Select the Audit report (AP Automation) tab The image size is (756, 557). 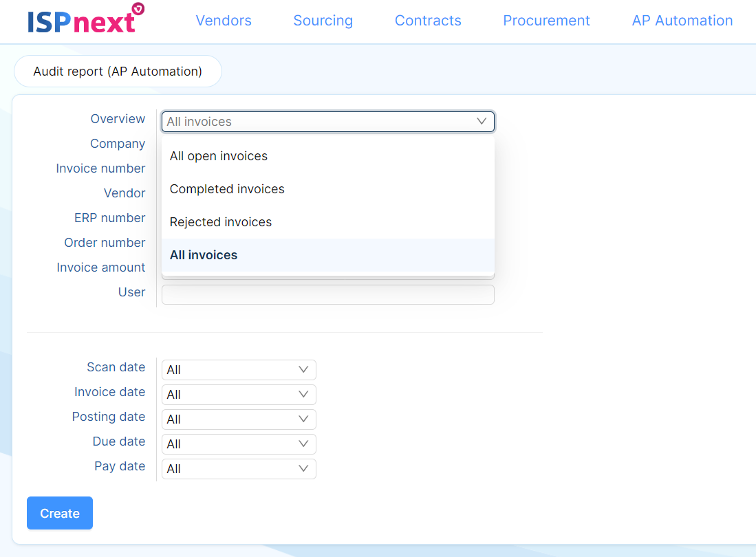(x=118, y=72)
